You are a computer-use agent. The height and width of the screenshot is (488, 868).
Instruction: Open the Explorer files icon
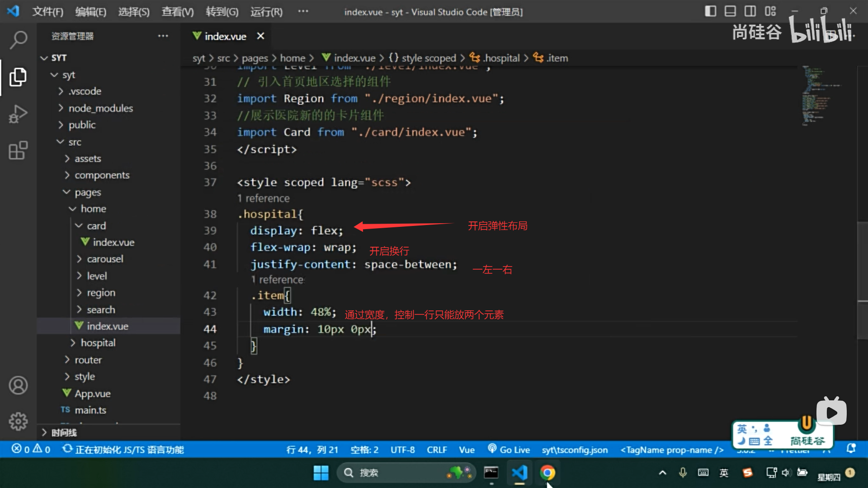click(18, 77)
